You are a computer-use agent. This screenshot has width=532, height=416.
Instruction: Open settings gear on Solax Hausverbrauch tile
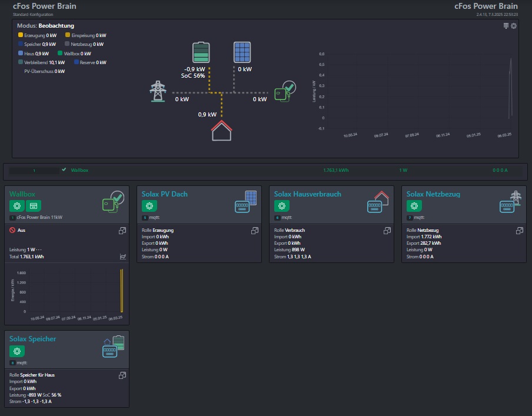tap(282, 205)
